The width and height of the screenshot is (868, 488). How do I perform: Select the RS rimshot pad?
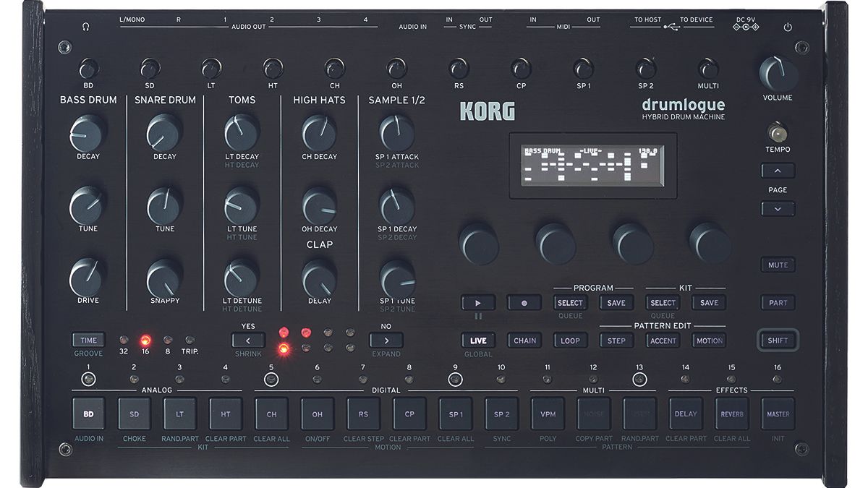tap(364, 414)
